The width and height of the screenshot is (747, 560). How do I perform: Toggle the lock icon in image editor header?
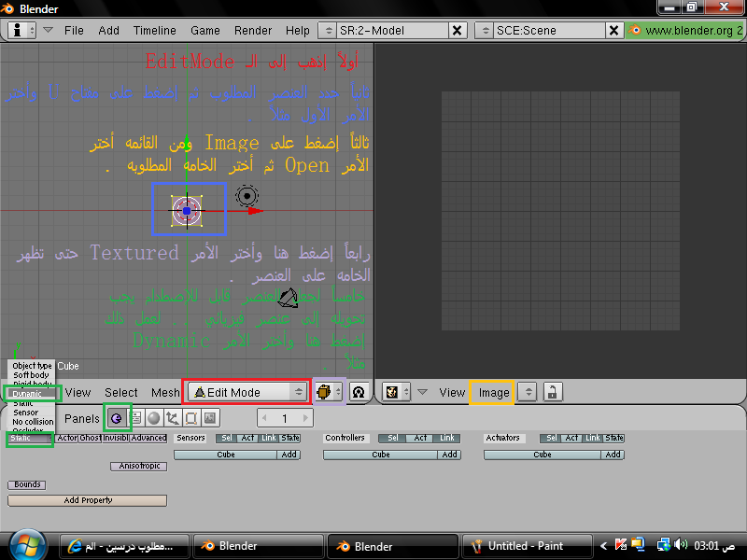[x=552, y=392]
